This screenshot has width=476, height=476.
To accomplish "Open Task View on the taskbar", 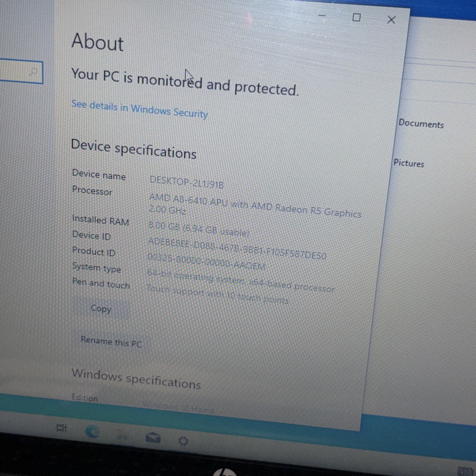I will pos(62,428).
